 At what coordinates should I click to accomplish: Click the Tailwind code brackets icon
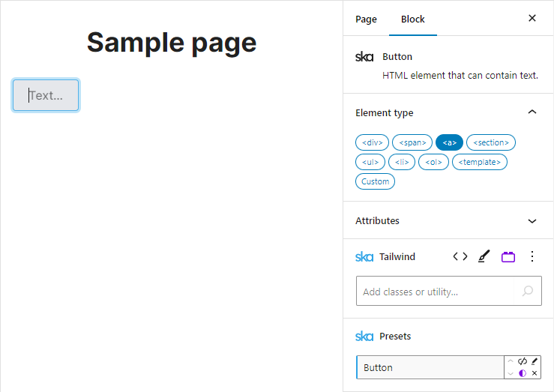460,256
